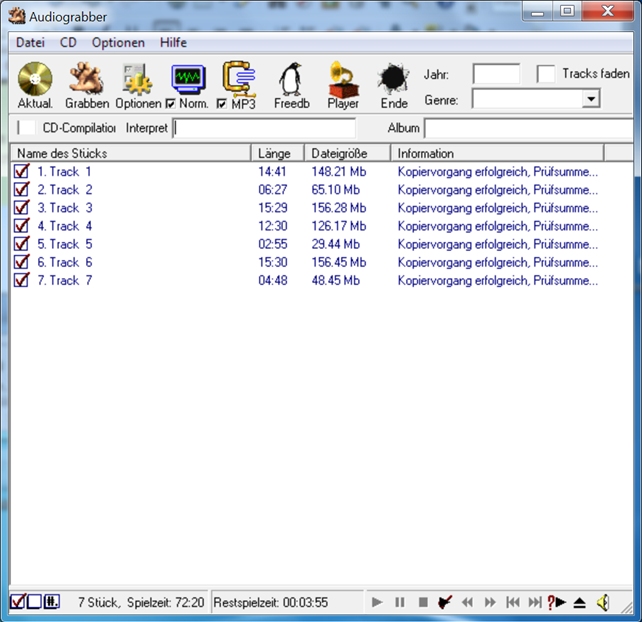Screen dimensions: 642x622
Task: Start ripping with the Grabben icon
Action: pos(86,80)
